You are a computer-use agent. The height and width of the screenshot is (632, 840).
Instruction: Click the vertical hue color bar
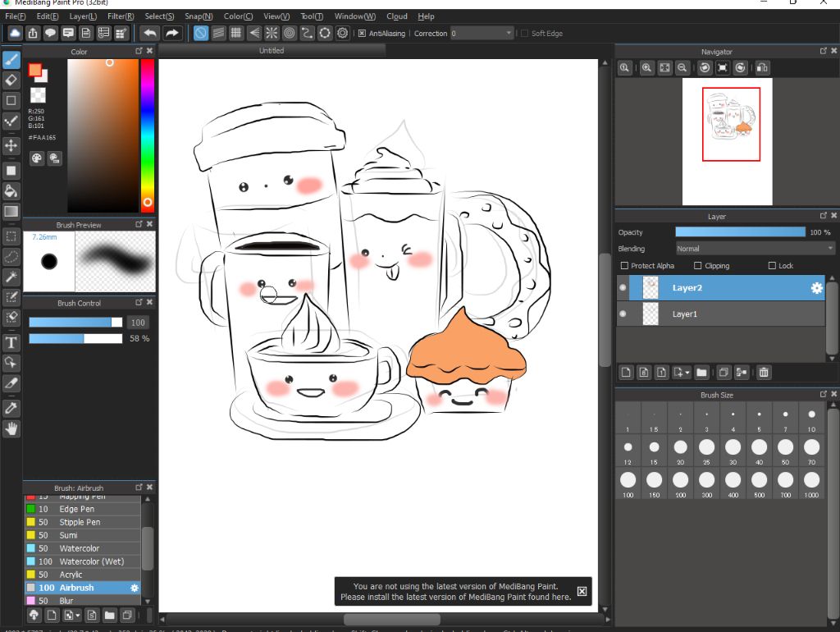pos(148,135)
